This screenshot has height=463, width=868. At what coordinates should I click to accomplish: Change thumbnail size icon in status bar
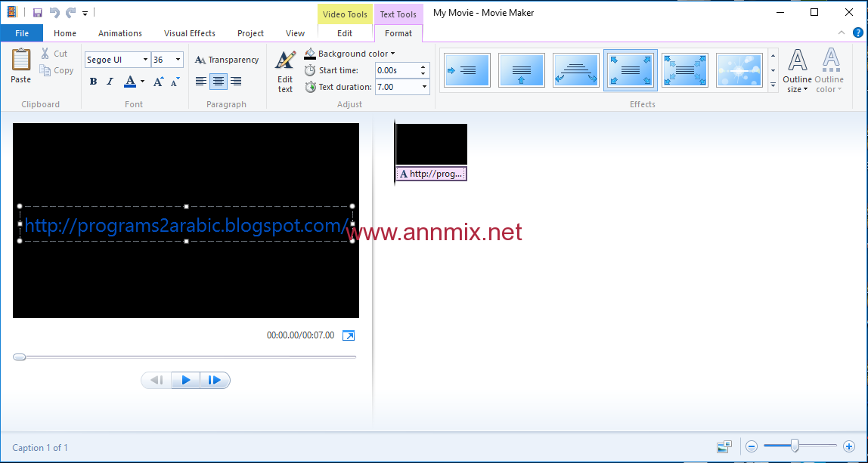click(724, 446)
